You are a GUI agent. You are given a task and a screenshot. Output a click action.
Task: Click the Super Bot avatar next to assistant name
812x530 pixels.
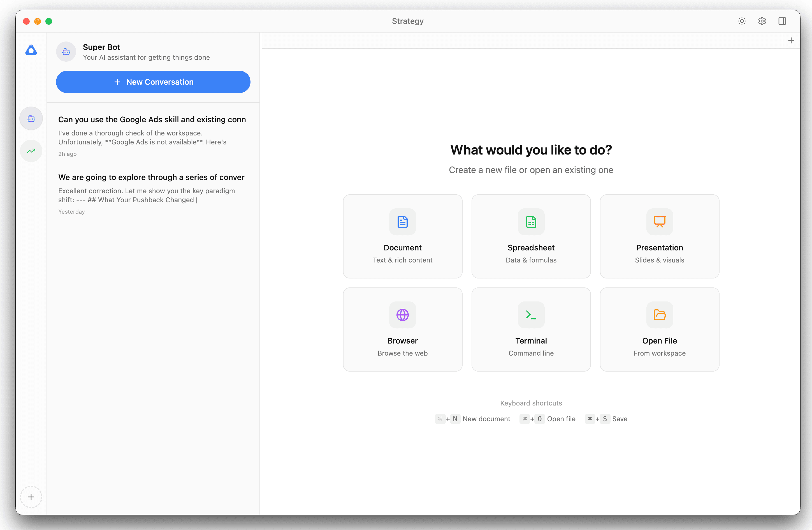[66, 52]
